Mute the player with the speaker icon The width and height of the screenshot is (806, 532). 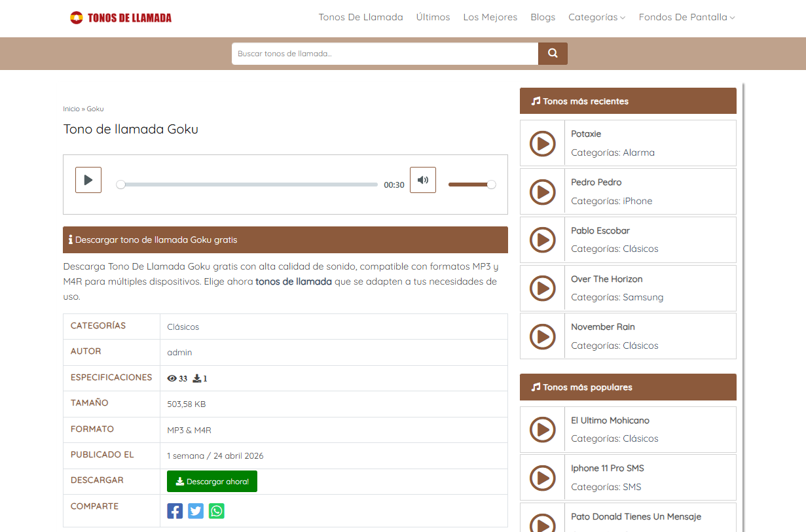(x=423, y=180)
